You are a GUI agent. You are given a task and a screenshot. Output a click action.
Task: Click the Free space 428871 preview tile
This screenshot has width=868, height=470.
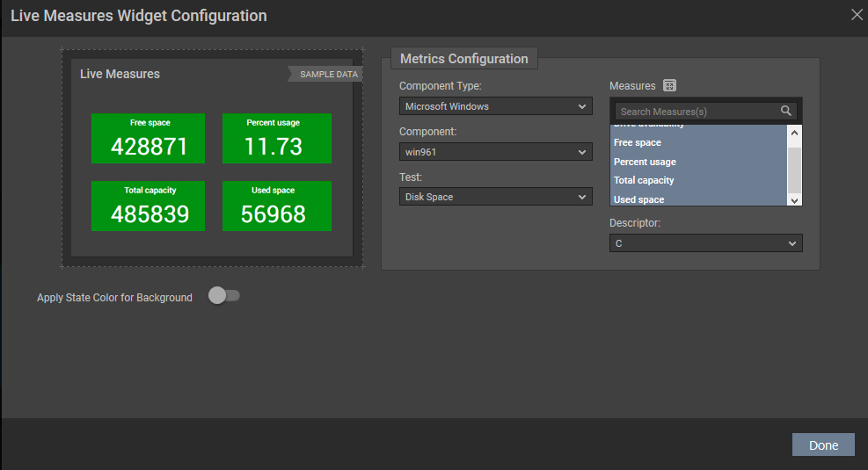point(148,138)
